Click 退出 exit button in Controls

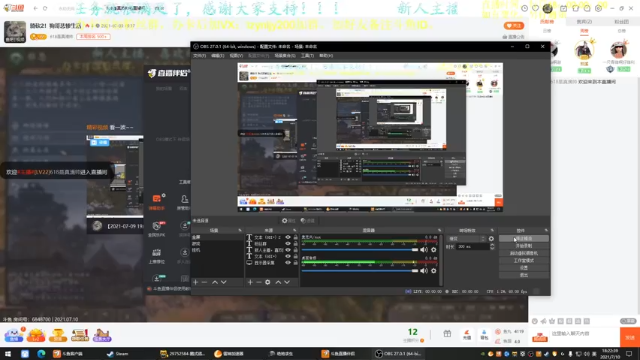tap(524, 275)
